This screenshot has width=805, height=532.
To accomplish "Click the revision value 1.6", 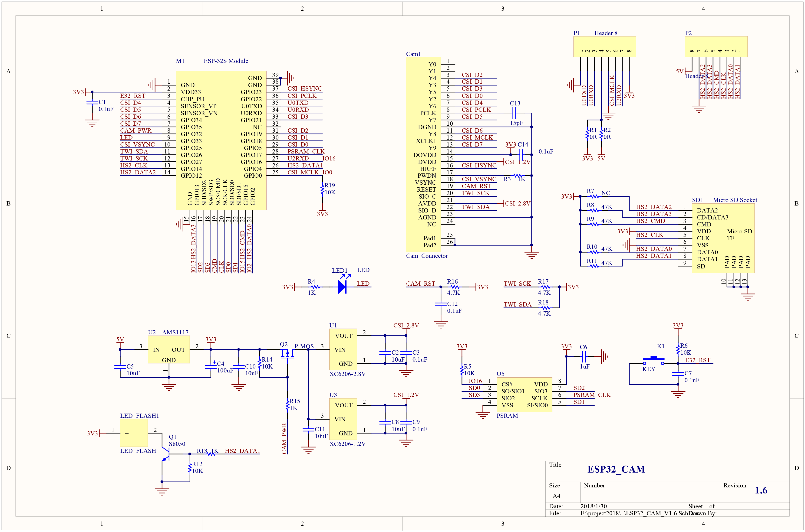I will [x=761, y=490].
